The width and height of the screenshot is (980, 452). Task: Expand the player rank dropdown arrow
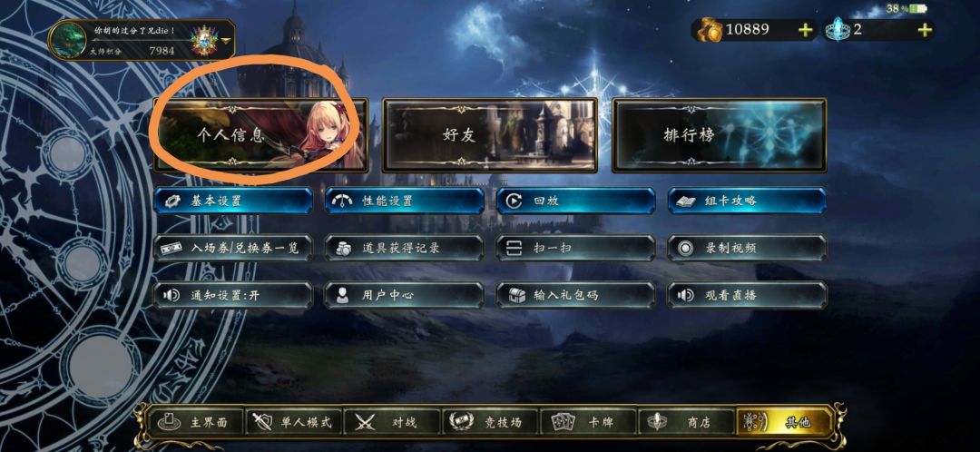coord(225,41)
